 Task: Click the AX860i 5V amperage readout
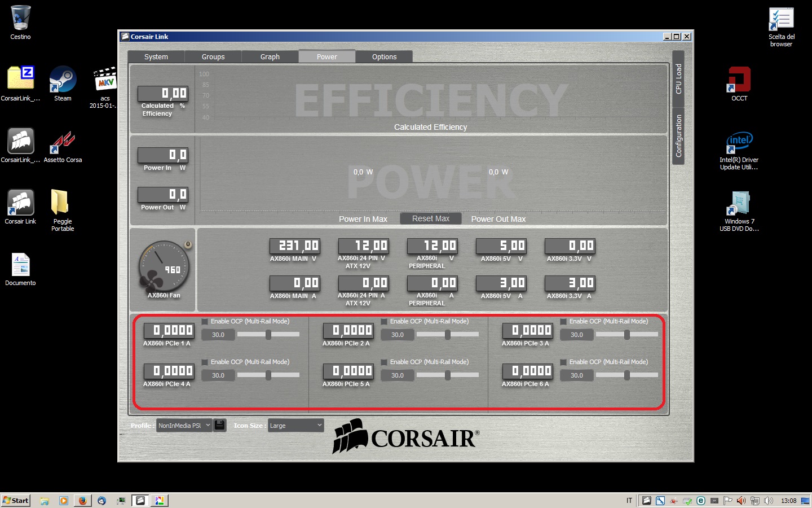[x=501, y=283]
